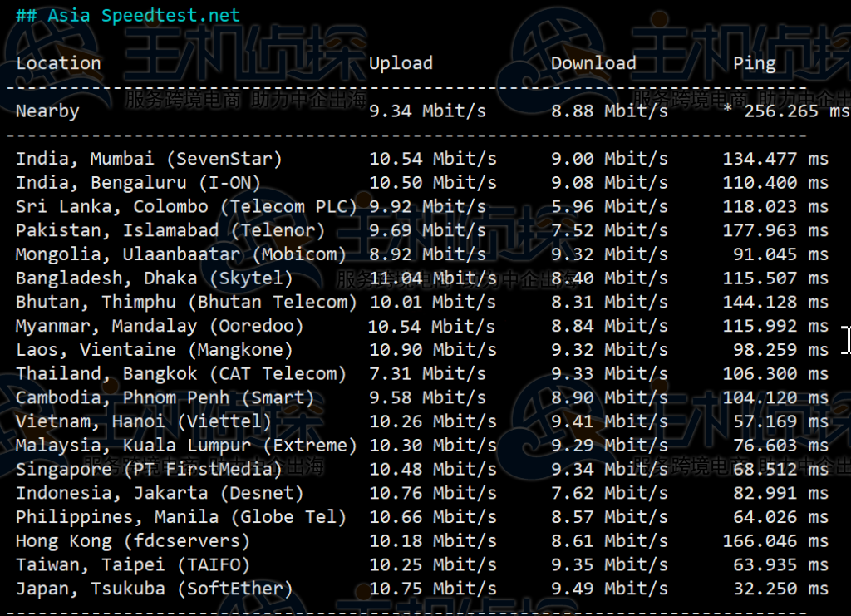The width and height of the screenshot is (851, 616).
Task: Click the '## Asia Speedtest.net' heading
Action: pos(127,16)
